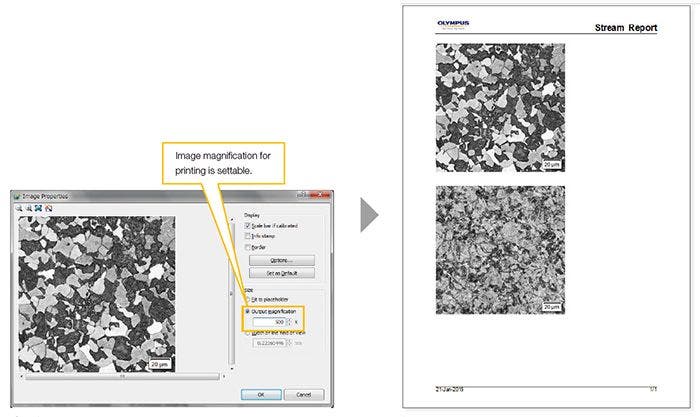This screenshot has width=700, height=417.
Task: Confirm with the OK button
Action: [x=261, y=394]
